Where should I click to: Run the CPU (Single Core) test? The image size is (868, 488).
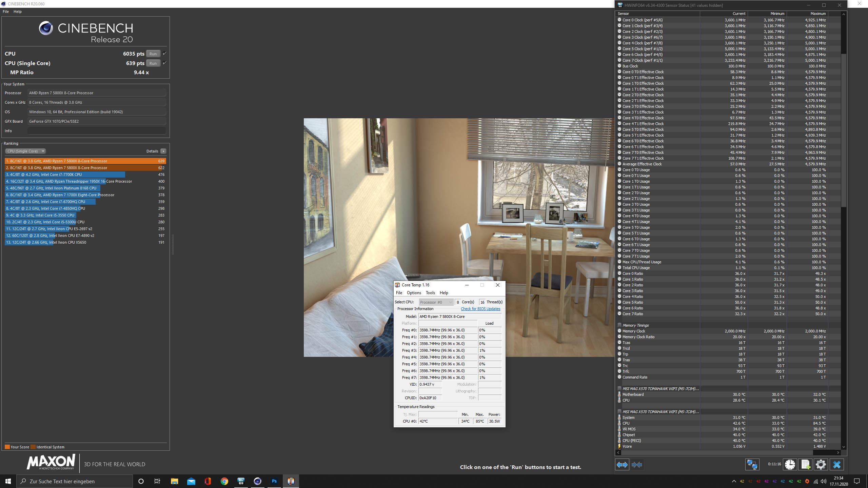(x=153, y=63)
